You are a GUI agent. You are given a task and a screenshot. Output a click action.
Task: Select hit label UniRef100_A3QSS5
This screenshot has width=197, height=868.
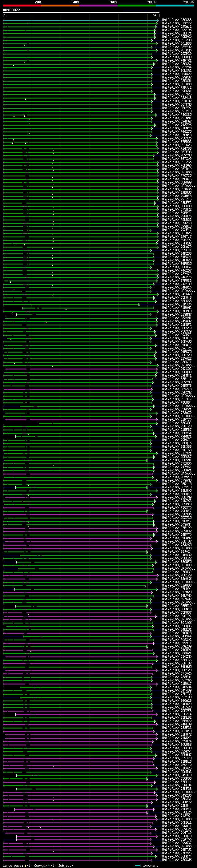click(x=177, y=115)
